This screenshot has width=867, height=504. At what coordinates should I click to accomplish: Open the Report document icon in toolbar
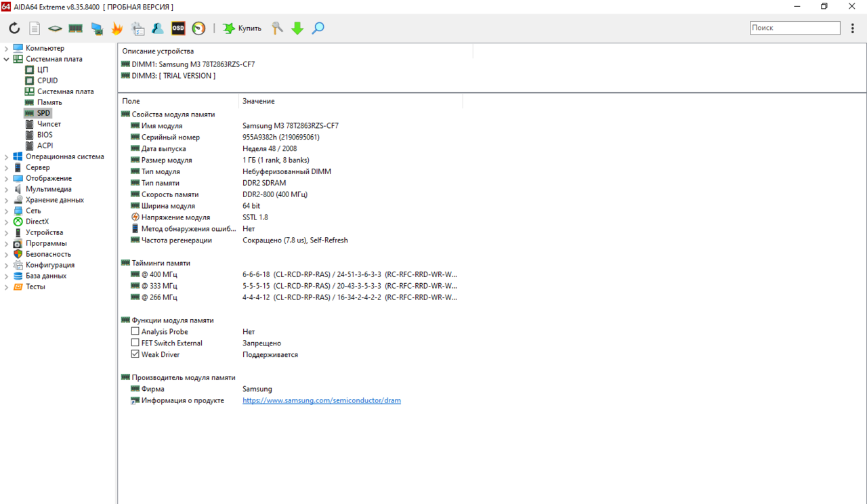coord(35,28)
